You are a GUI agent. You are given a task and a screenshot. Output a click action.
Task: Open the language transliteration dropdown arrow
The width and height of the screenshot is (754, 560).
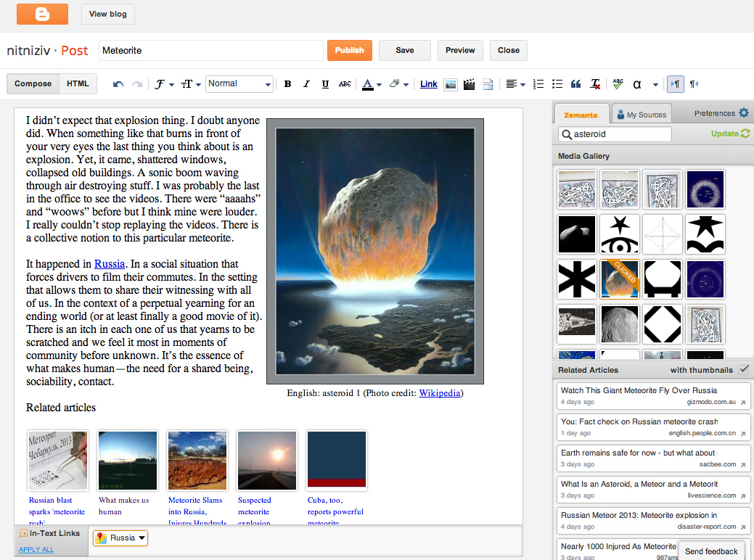pyautogui.click(x=655, y=85)
